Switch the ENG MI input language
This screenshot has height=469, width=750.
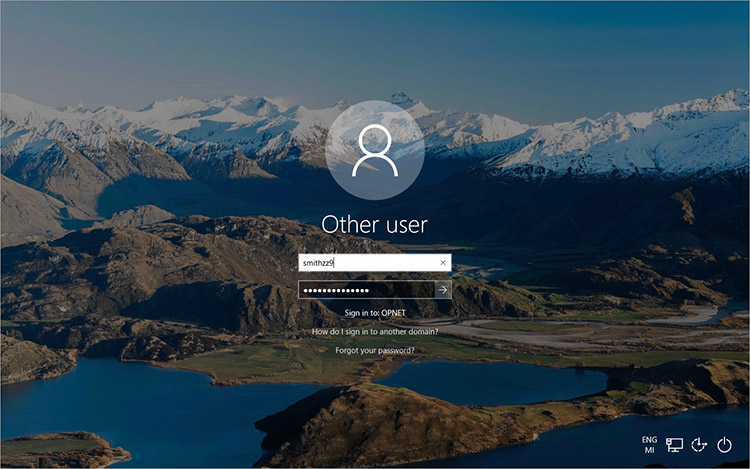point(649,445)
